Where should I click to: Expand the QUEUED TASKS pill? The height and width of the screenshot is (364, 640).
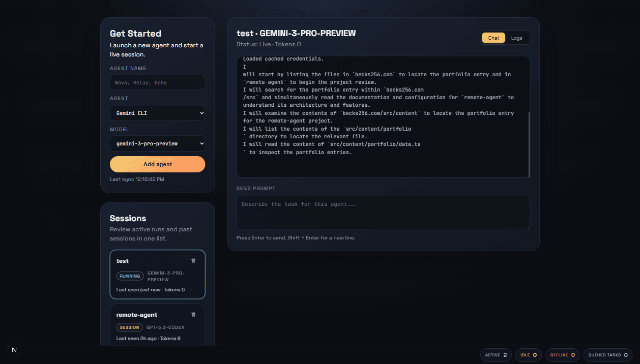pyautogui.click(x=607, y=355)
